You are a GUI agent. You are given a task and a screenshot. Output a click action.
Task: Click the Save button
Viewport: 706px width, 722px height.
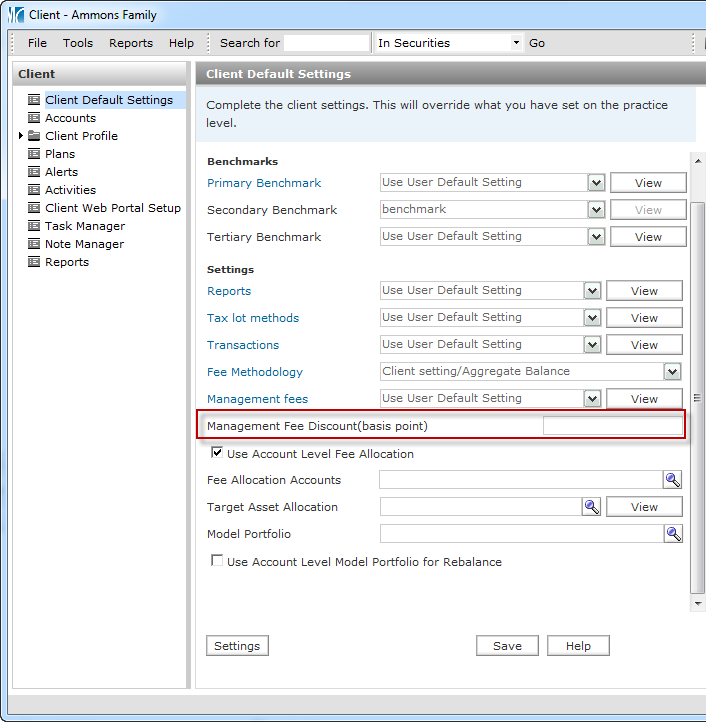tap(507, 646)
